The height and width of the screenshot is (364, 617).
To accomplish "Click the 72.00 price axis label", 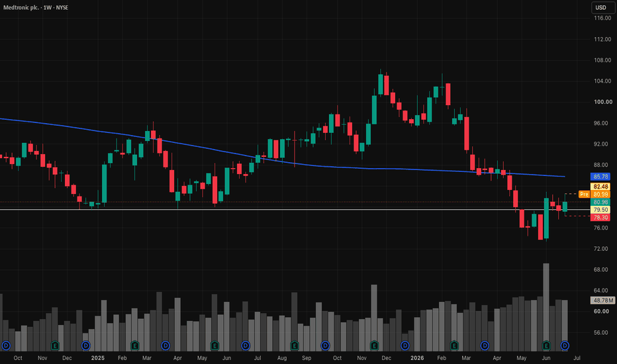I will click(x=601, y=249).
